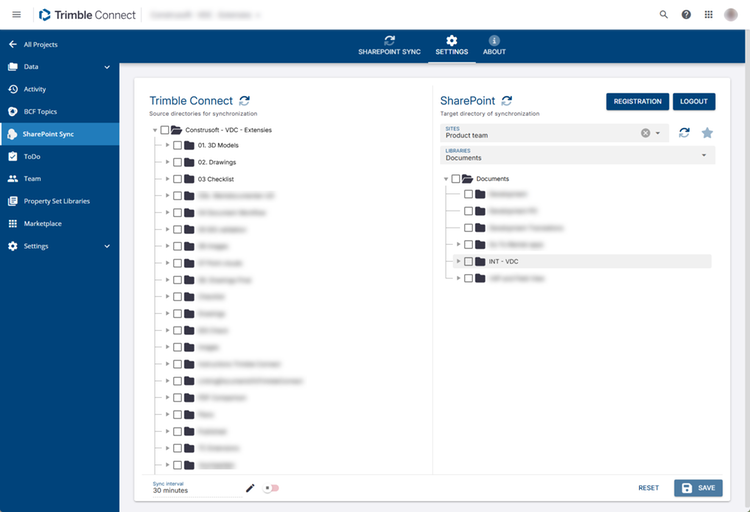
Task: Click the 01. 3D Models folder icon
Action: tap(189, 145)
